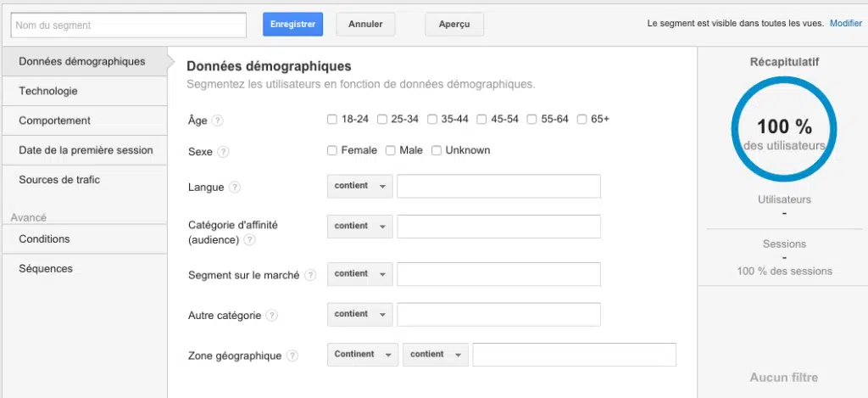This screenshot has width=868, height=398.
Task: Click the help icon next to Âge
Action: [x=218, y=121]
